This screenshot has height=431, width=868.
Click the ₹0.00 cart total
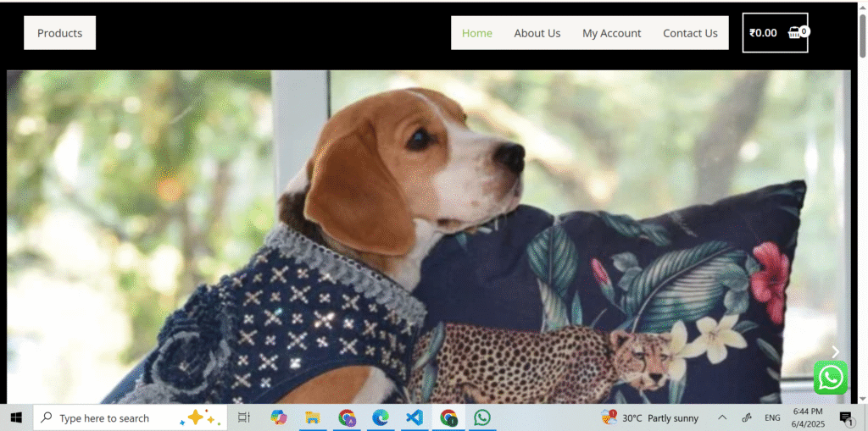(x=763, y=33)
